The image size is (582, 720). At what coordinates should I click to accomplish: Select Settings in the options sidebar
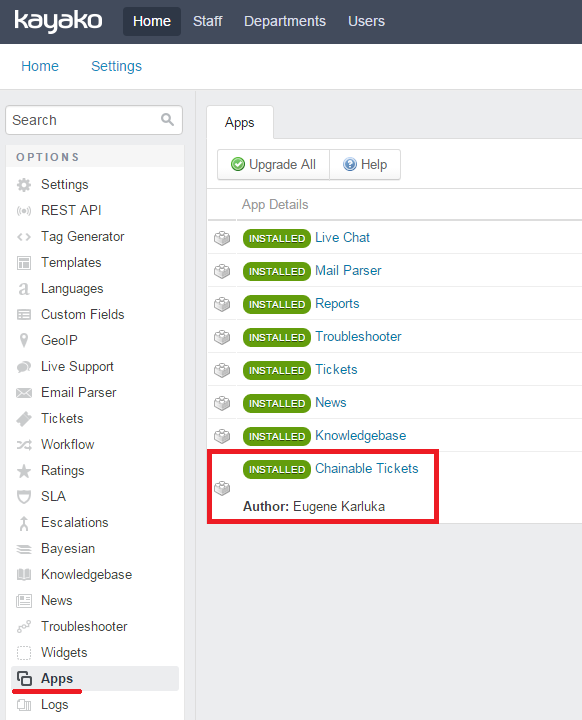pos(65,185)
